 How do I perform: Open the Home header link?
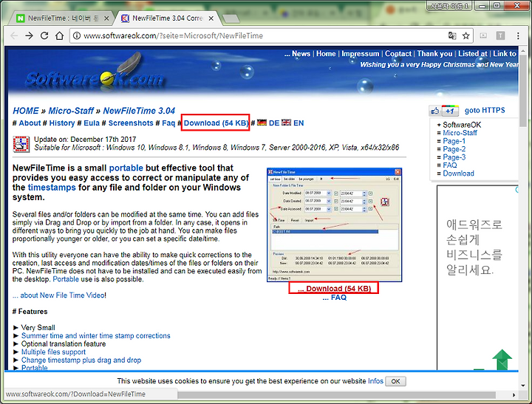tap(326, 54)
